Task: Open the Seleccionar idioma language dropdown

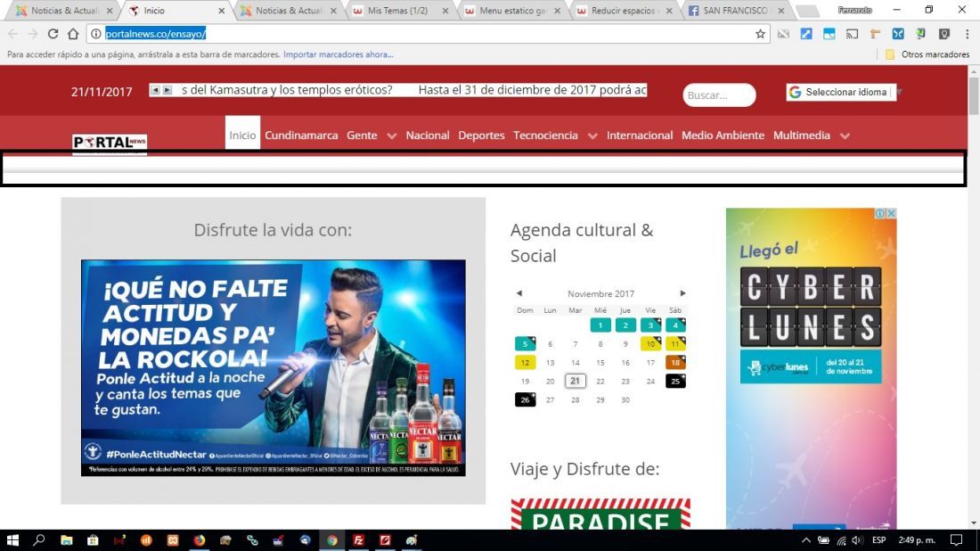Action: [x=841, y=92]
